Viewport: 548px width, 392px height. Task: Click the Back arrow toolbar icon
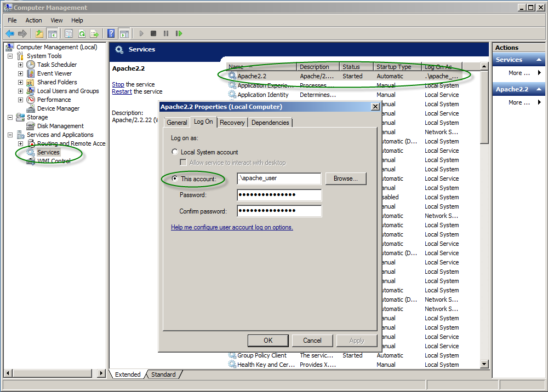pos(10,33)
